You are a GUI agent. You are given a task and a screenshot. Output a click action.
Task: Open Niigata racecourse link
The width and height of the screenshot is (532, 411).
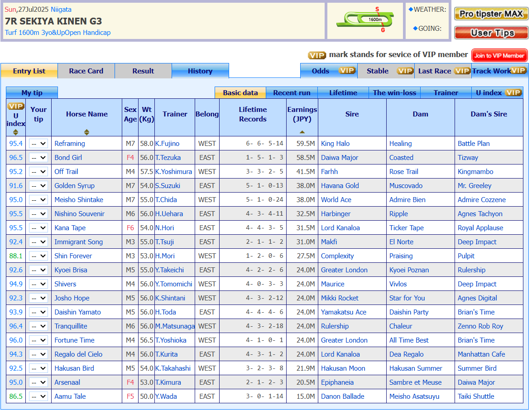61,10
